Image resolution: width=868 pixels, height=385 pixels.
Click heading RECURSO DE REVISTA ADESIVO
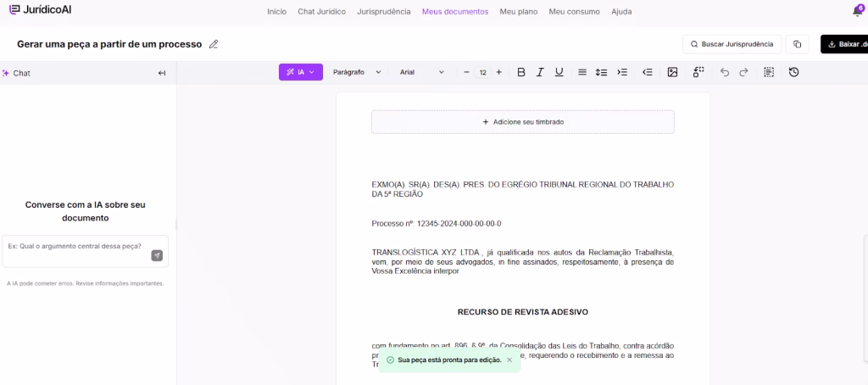pos(522,312)
